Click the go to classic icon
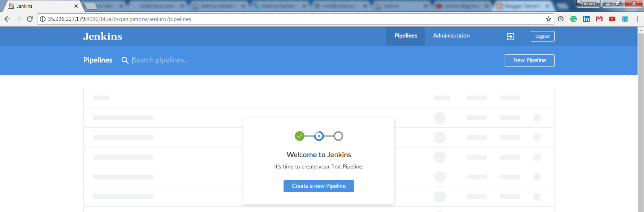644x212 pixels. pos(511,37)
